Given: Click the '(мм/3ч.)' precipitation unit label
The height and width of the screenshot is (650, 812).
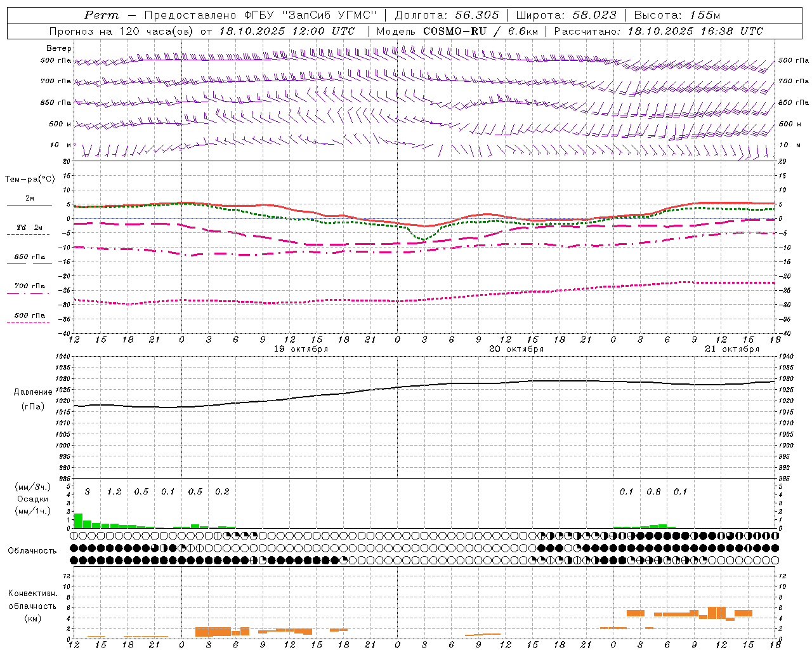Looking at the screenshot, I should [33, 487].
